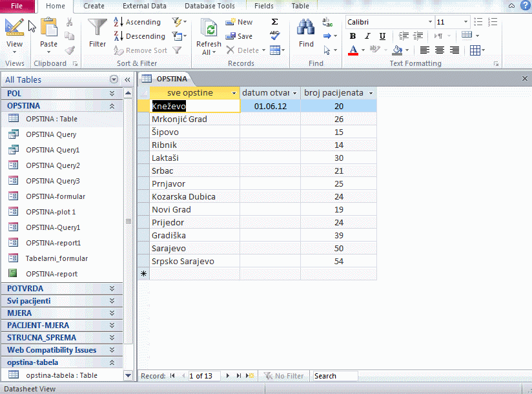Open OPSTINA Query1 from navigation pane

[52, 150]
